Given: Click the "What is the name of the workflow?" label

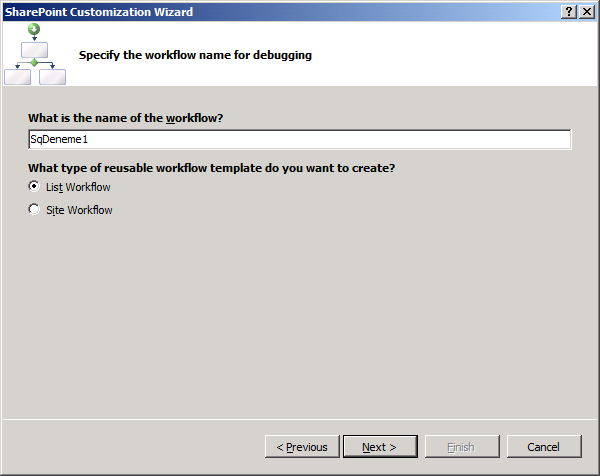Looking at the screenshot, I should (125, 118).
